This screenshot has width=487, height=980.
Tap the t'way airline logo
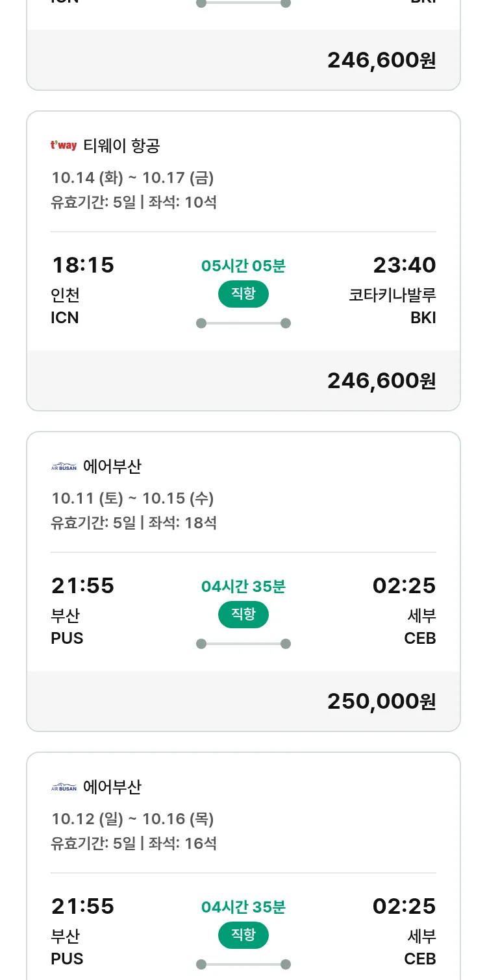coord(64,145)
